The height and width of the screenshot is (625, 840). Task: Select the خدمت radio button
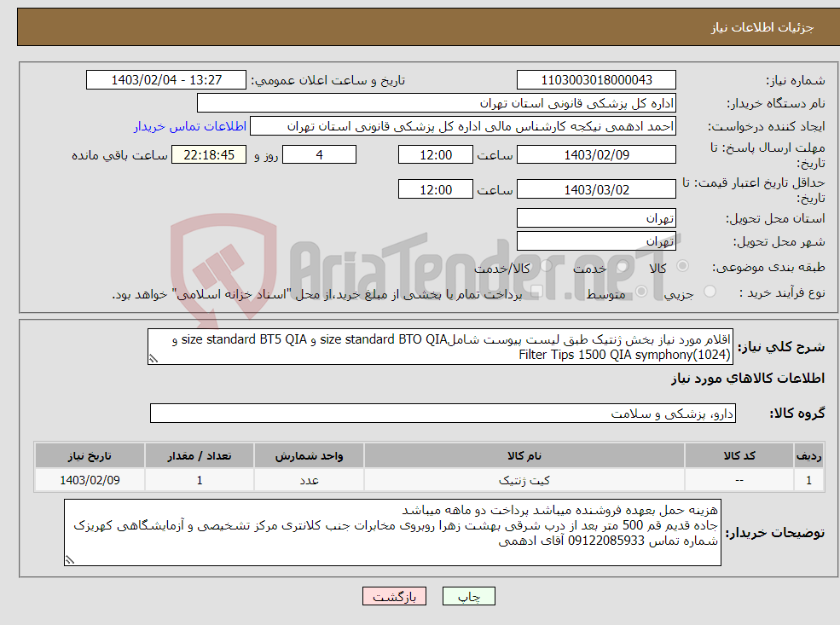point(622,266)
